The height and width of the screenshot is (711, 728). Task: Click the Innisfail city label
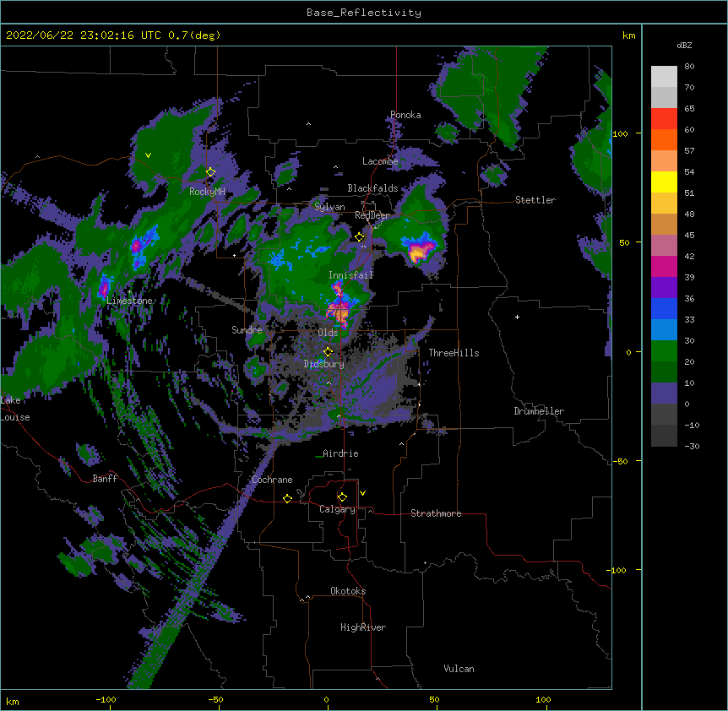coord(351,275)
